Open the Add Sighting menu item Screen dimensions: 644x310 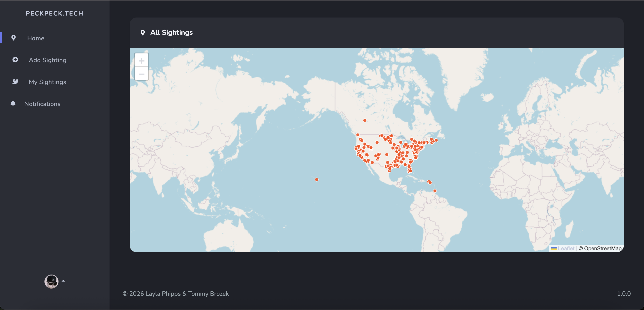click(x=48, y=60)
